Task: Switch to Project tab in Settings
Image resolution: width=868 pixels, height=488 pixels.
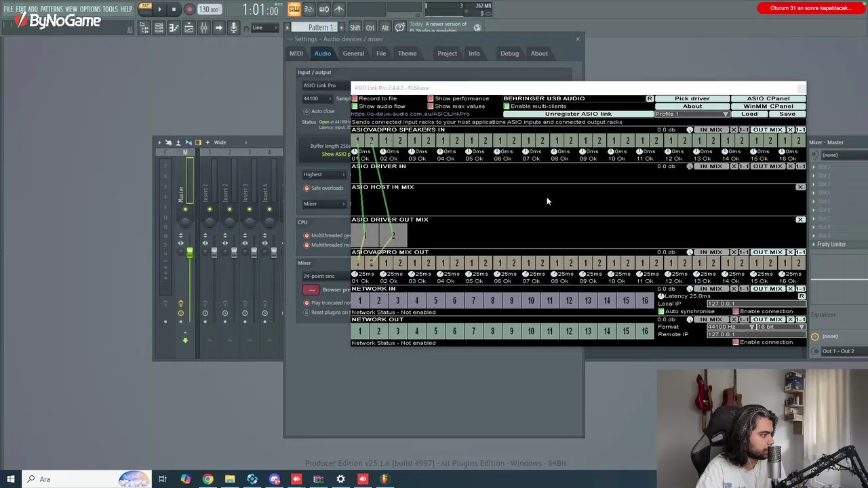Action: [x=447, y=54]
